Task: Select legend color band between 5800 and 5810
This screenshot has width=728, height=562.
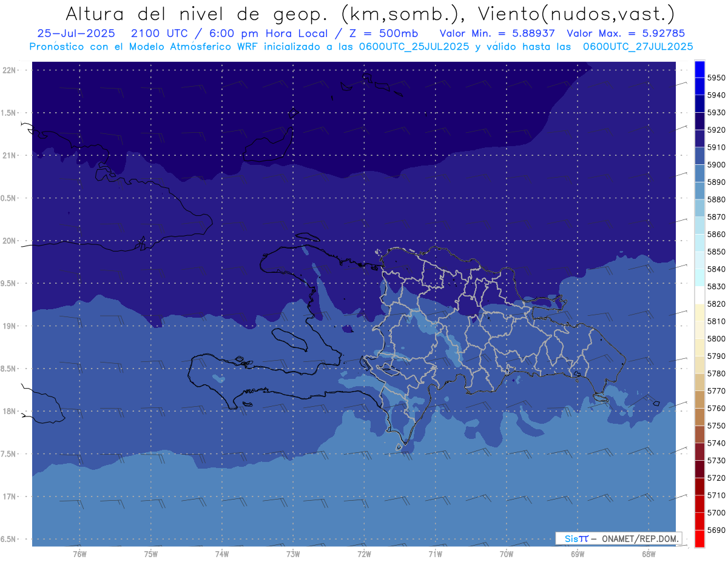Action: 699,330
